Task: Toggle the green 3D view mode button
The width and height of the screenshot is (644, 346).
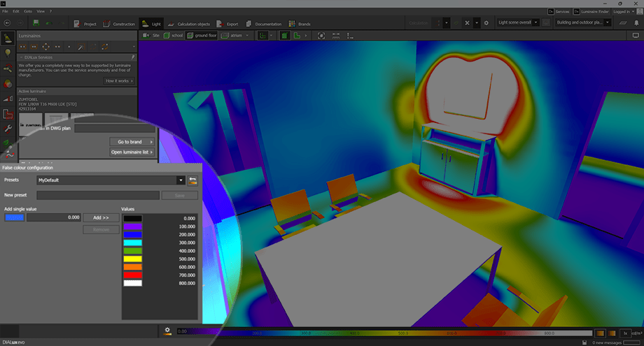Action: point(286,35)
